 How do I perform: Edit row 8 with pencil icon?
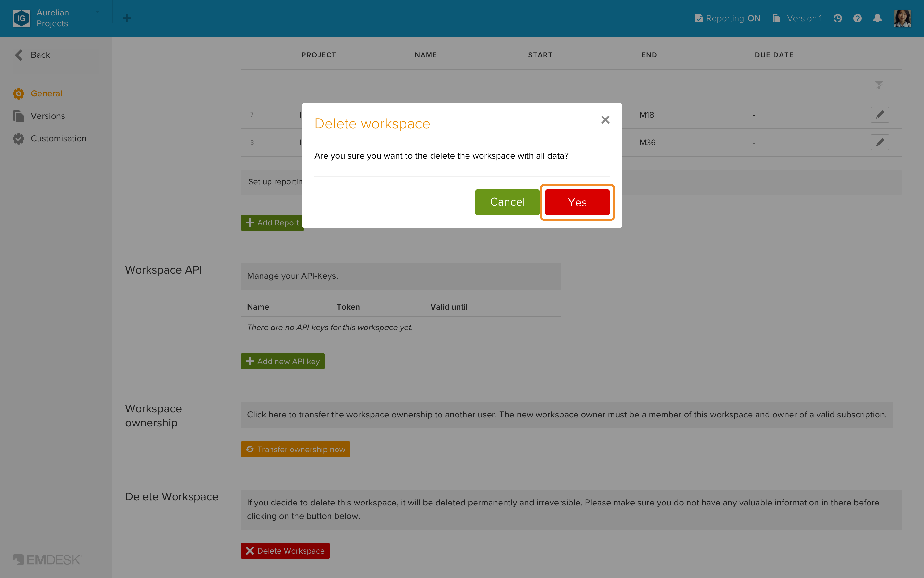coord(880,142)
